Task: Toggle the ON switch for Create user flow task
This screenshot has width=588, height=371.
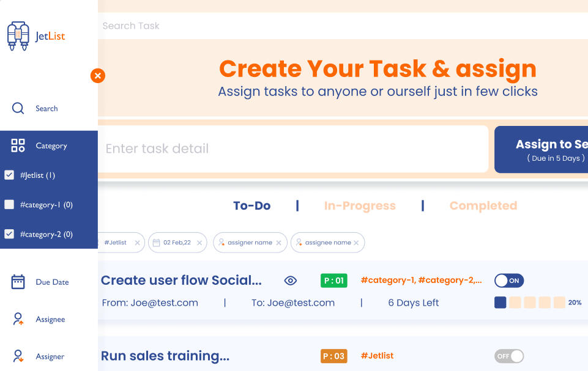Action: coord(509,281)
